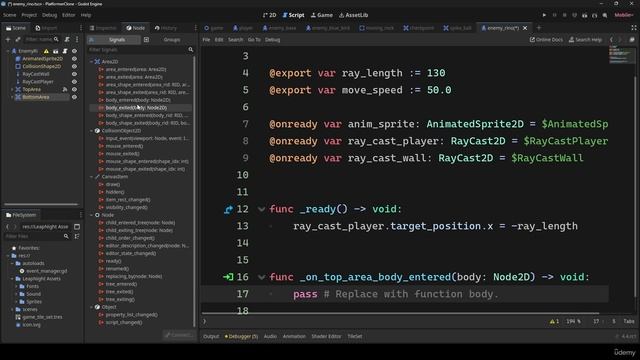
Task: Click the script editor horizontal scrollbar
Action: (x=400, y=313)
